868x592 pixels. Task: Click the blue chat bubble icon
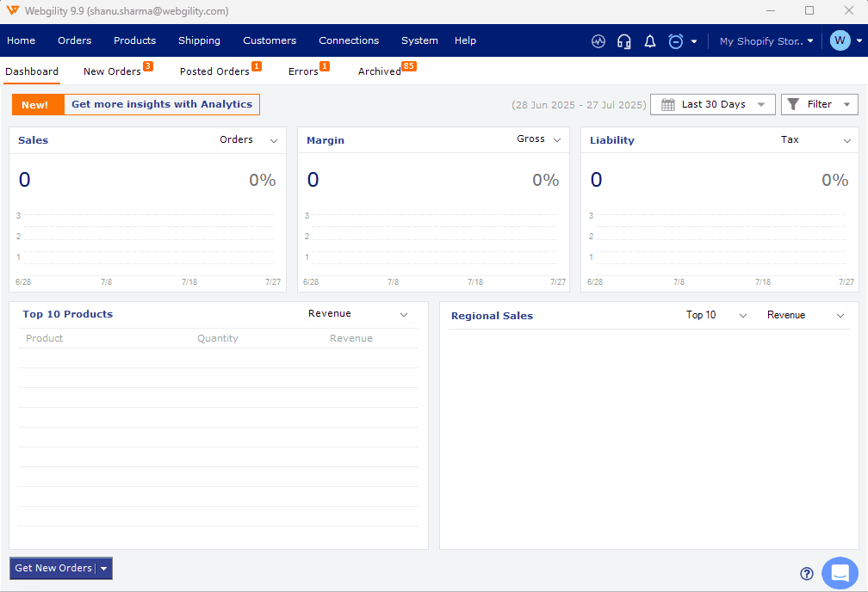click(840, 573)
